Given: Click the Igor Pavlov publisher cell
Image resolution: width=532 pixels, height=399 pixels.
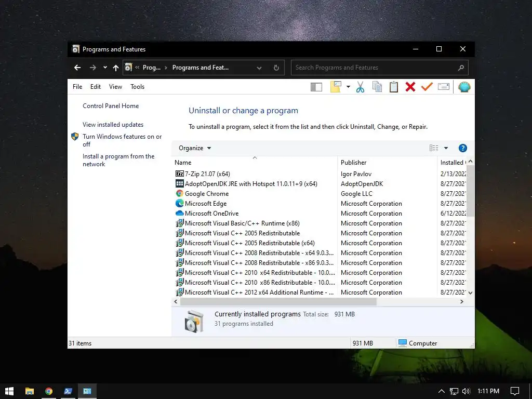Looking at the screenshot, I should [x=356, y=174].
